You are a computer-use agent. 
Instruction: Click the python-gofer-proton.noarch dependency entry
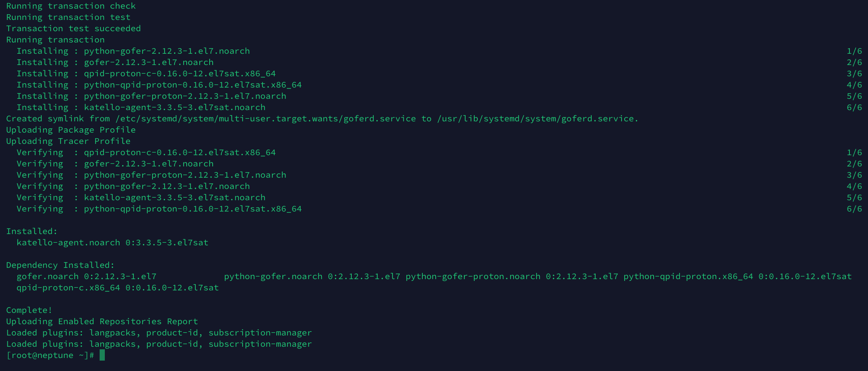(x=512, y=277)
